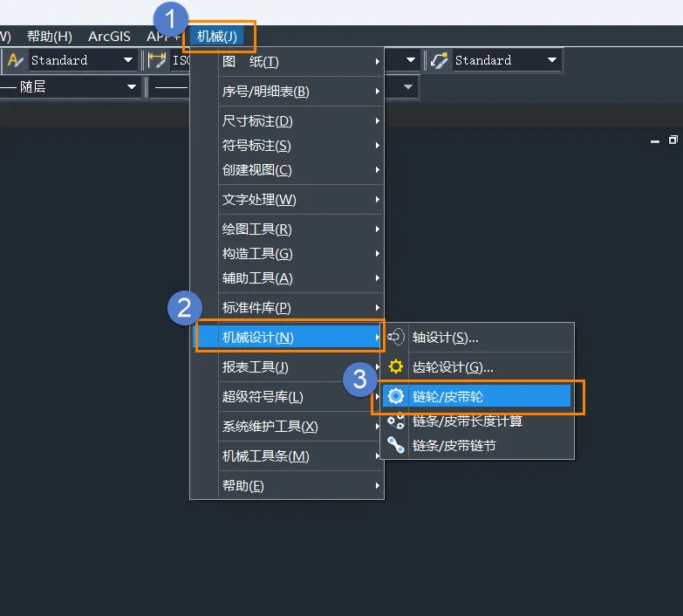Choose 链条/皮带链节 from the submenu
Image resolution: width=683 pixels, height=616 pixels.
[477, 445]
